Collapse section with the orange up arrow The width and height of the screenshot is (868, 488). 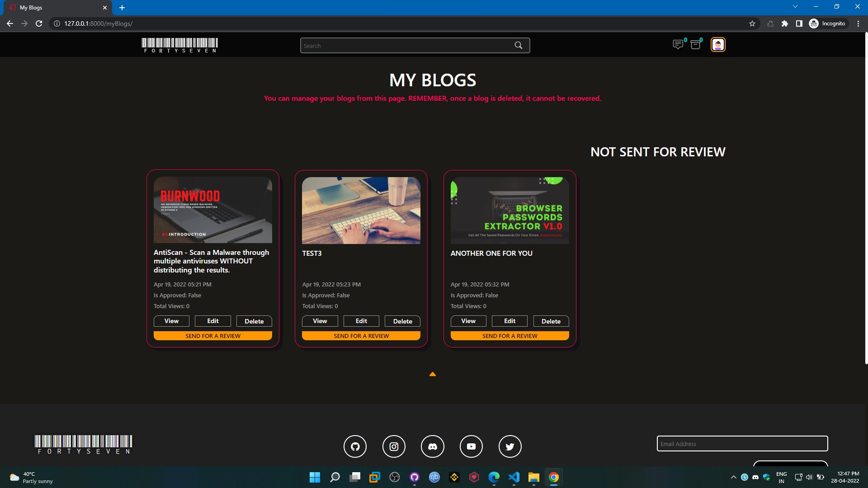click(432, 374)
